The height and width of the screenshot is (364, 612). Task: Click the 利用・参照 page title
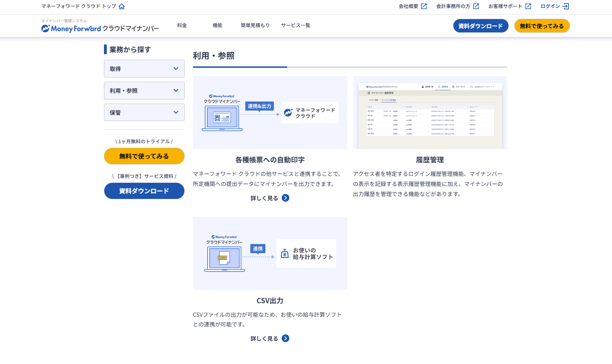[214, 56]
